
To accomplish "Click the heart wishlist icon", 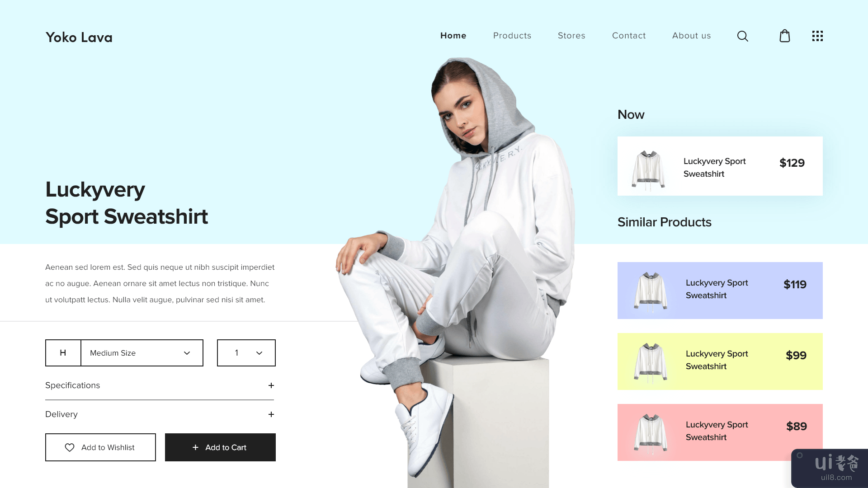I will click(x=69, y=447).
